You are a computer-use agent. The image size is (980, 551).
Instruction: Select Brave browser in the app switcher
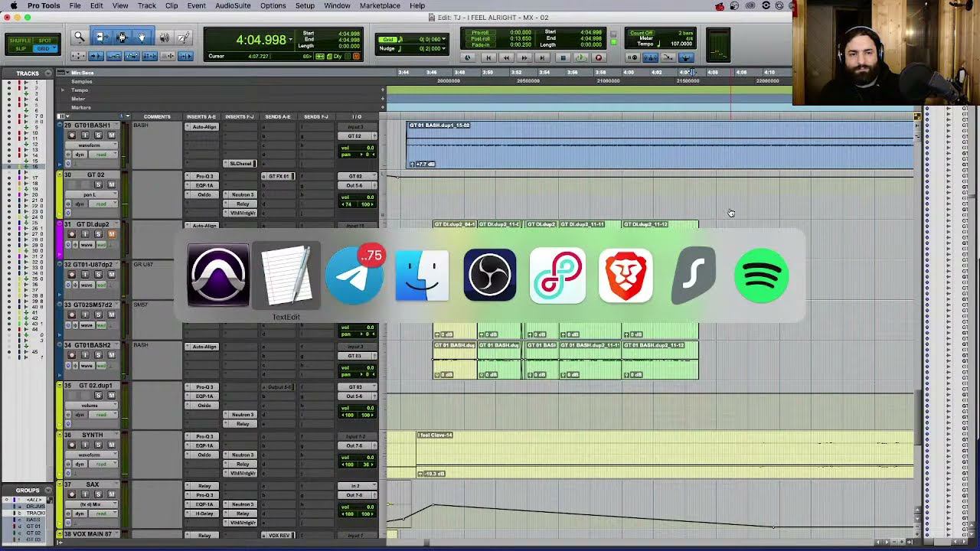pos(626,275)
